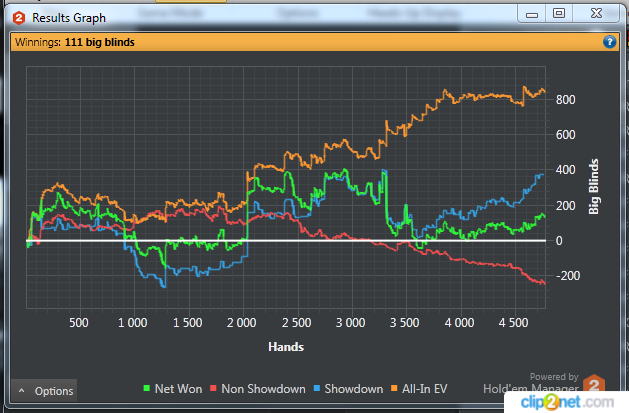Close the Results Graph window

click(596, 14)
